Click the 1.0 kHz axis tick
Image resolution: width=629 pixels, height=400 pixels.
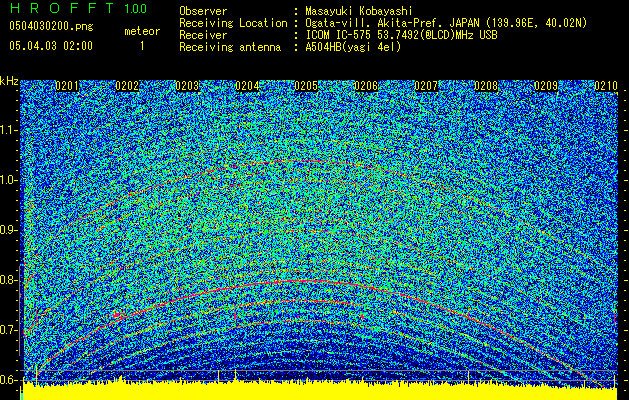click(x=9, y=180)
